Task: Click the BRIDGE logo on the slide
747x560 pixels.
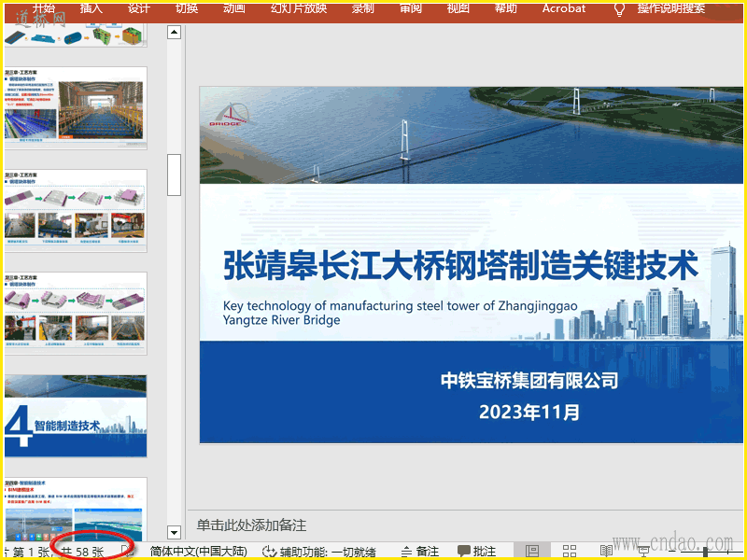Action: coord(232,115)
